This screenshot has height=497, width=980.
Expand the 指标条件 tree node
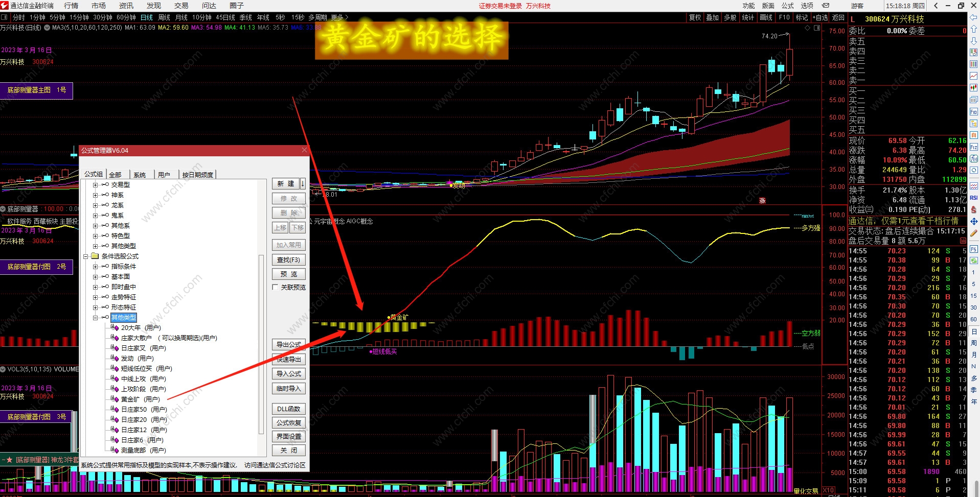(95, 267)
